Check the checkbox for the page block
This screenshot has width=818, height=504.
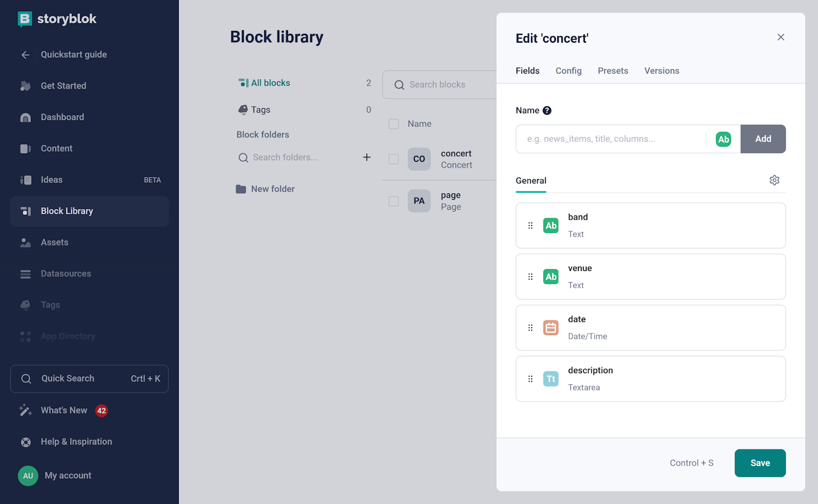[393, 201]
